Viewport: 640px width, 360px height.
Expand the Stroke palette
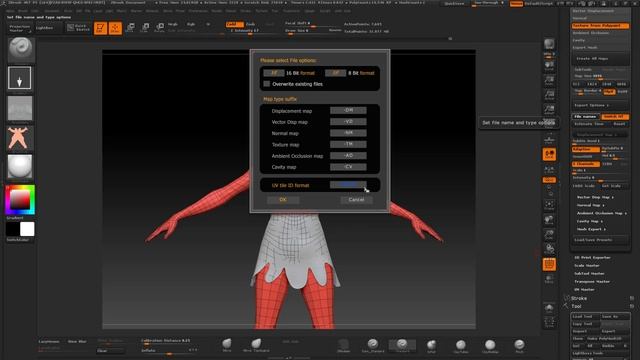coord(579,298)
